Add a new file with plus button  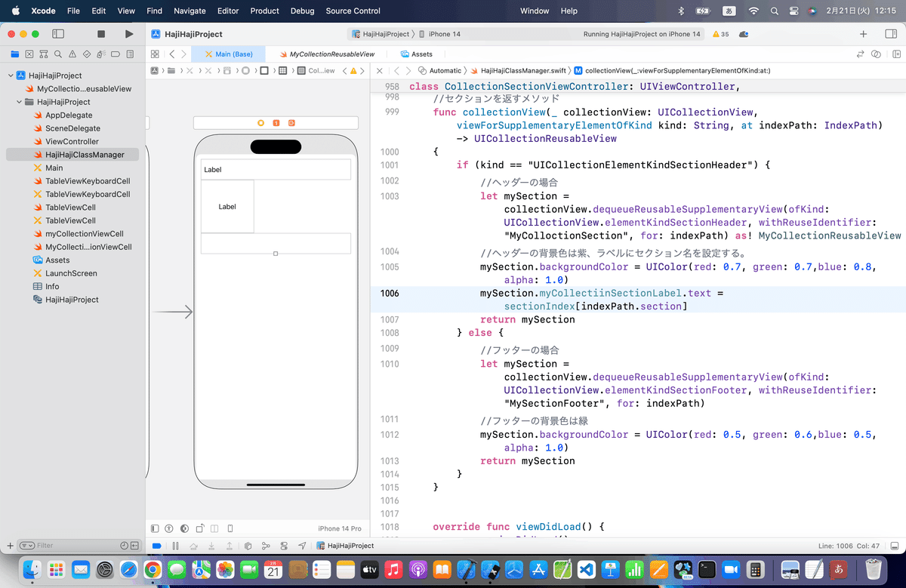(x=10, y=545)
